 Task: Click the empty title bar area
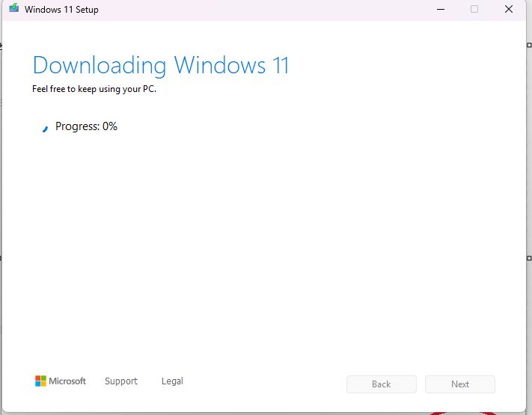pyautogui.click(x=262, y=10)
